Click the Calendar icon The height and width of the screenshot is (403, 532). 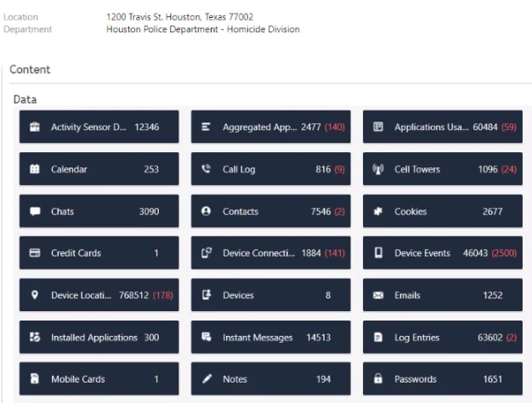35,169
